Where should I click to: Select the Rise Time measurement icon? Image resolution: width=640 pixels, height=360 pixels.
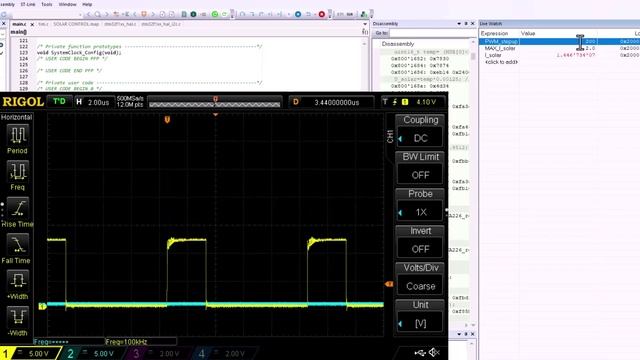click(18, 208)
